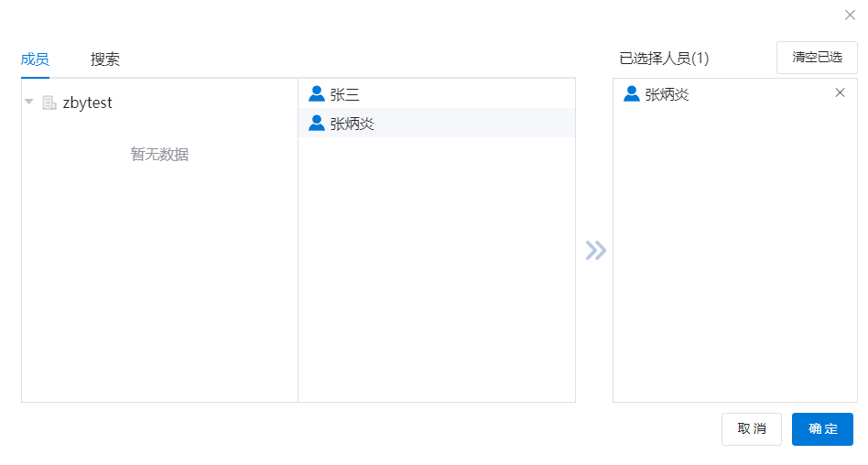Collapse the zbytest tree node arrow
Image resolution: width=868 pixels, height=465 pixels.
(29, 103)
